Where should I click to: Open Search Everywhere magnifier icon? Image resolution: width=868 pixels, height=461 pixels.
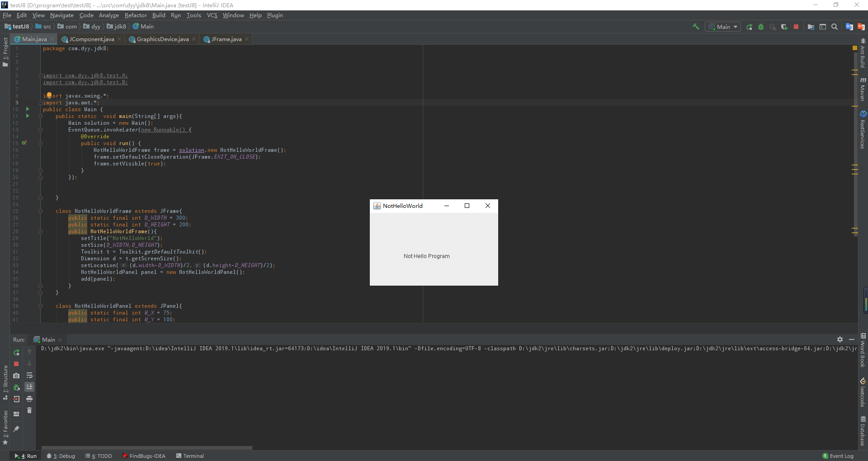[x=835, y=27]
